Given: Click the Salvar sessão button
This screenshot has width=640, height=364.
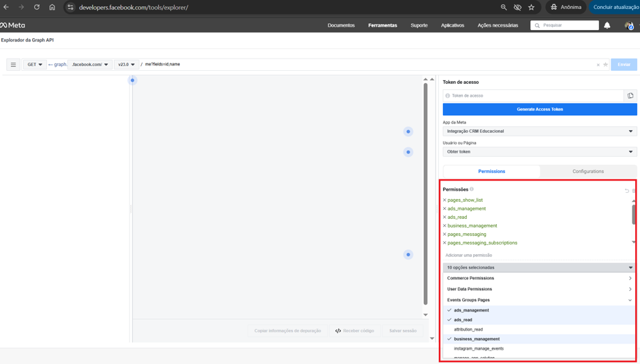Looking at the screenshot, I should click(x=403, y=331).
